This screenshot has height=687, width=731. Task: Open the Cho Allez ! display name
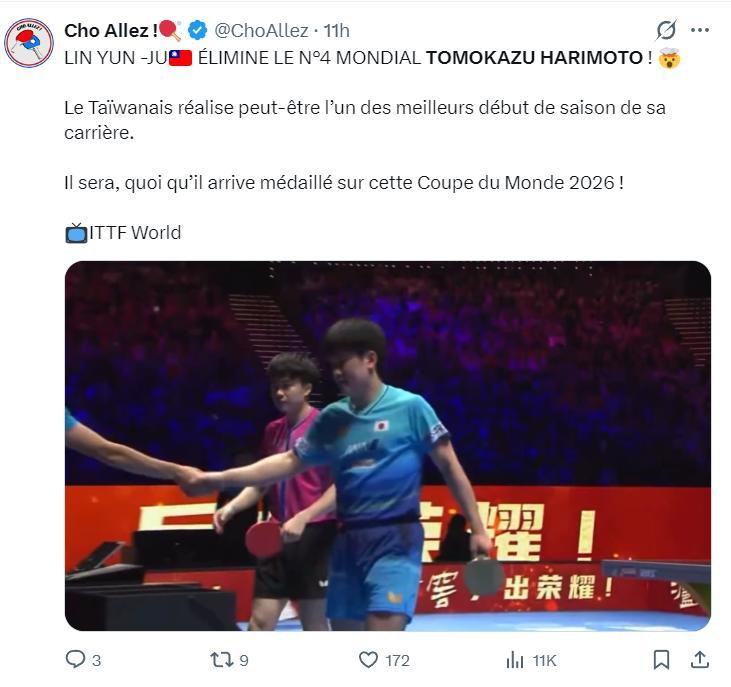tap(111, 31)
